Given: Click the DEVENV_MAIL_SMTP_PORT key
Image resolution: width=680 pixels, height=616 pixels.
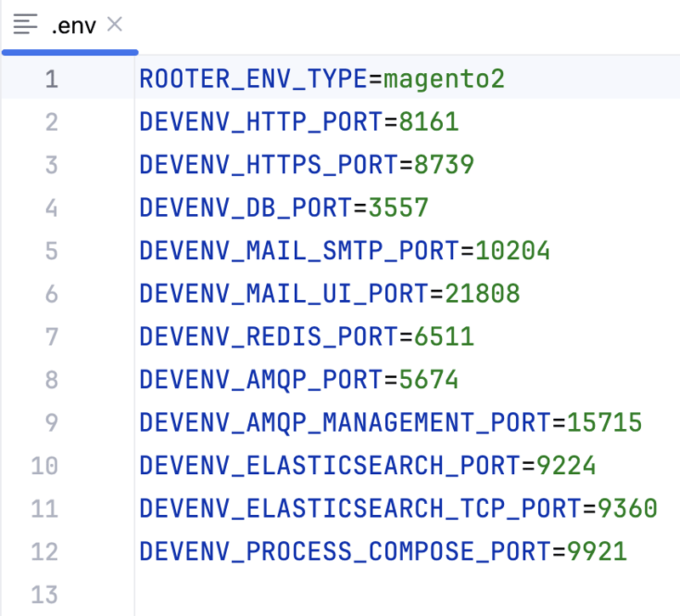Looking at the screenshot, I should pos(300,251).
